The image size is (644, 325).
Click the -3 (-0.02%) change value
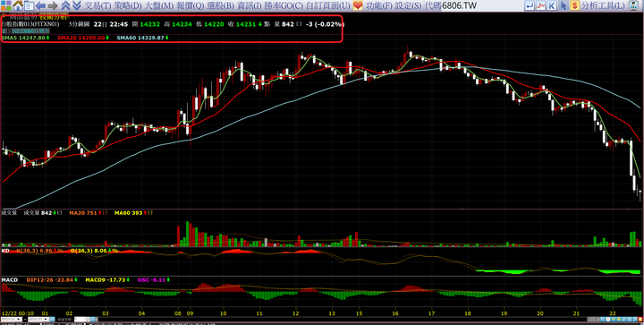coord(325,25)
